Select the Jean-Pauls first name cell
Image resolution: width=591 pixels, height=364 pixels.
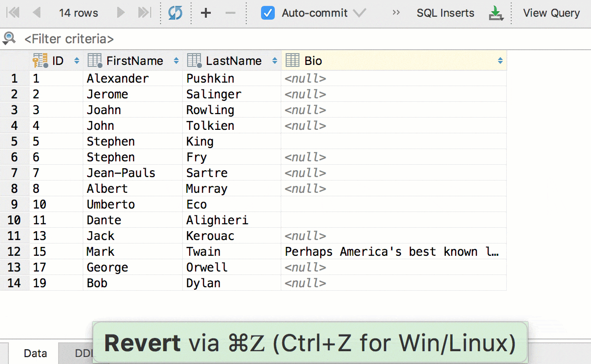click(x=133, y=173)
